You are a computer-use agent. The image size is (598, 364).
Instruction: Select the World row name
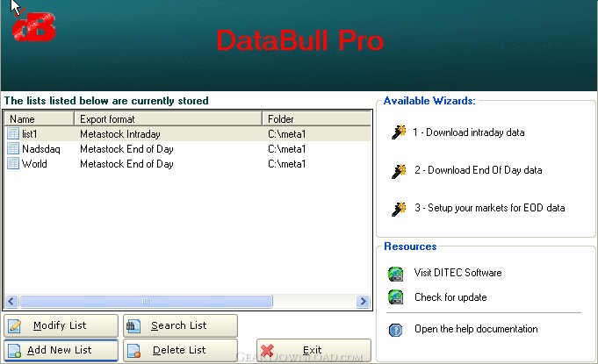(34, 164)
